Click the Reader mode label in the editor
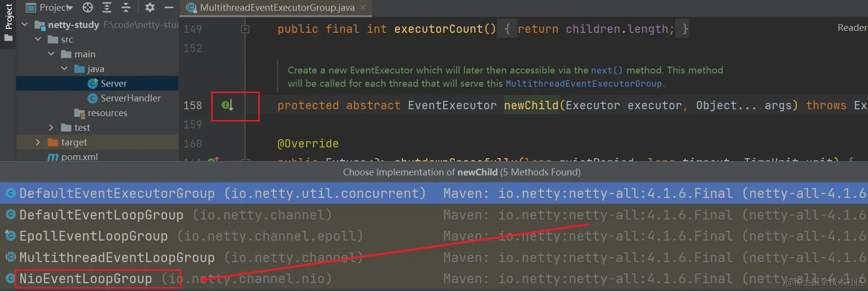 click(x=852, y=28)
